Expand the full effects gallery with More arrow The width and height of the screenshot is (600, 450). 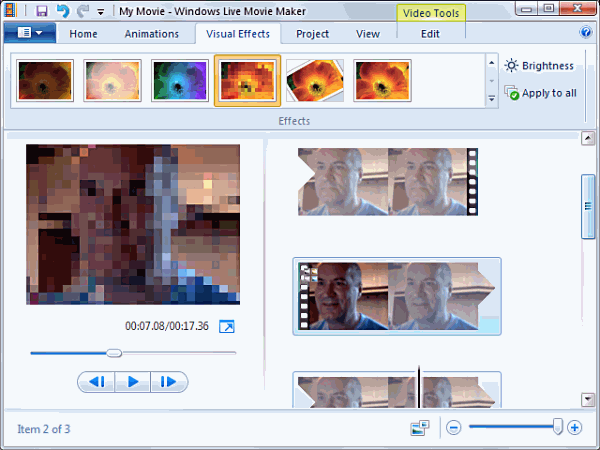tap(492, 99)
